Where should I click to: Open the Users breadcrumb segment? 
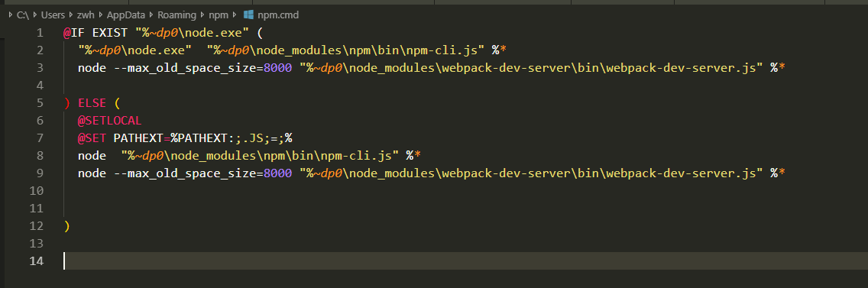tap(53, 15)
